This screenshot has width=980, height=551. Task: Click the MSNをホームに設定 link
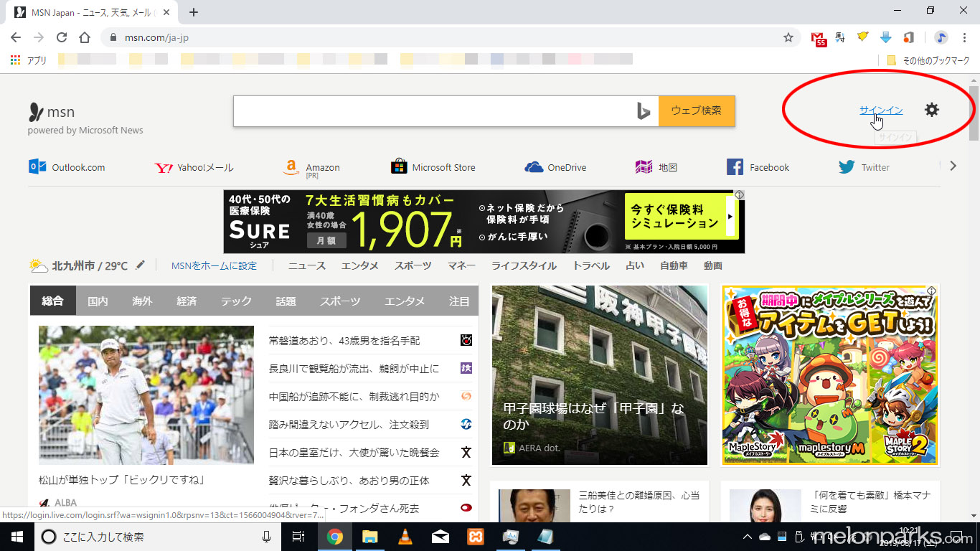(214, 265)
